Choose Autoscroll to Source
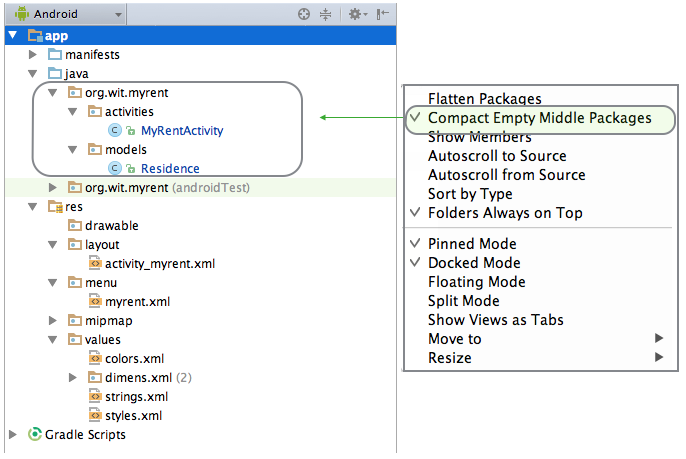Viewport: 686px width, 459px height. [497, 156]
